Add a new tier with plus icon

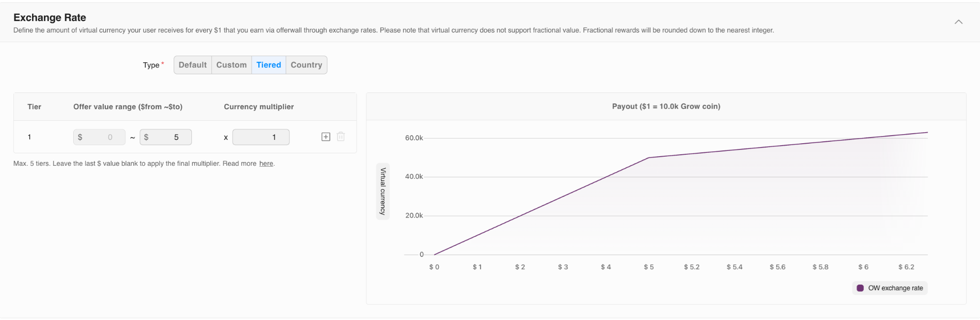pyautogui.click(x=326, y=137)
